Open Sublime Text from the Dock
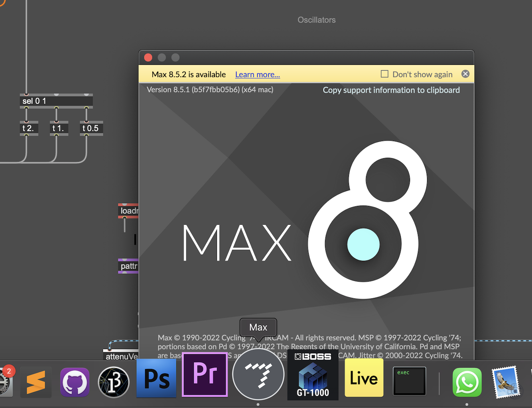The height and width of the screenshot is (408, 532). [36, 382]
